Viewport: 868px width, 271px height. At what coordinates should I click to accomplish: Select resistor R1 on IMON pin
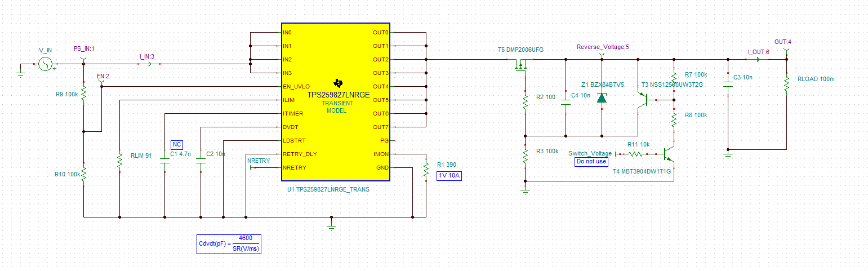click(426, 170)
